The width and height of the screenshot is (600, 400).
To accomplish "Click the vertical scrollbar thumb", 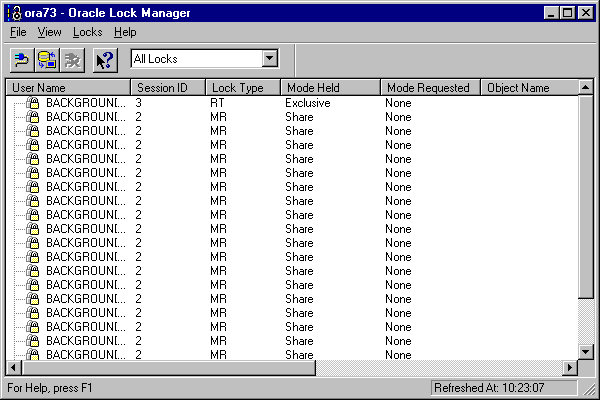I will point(586,197).
